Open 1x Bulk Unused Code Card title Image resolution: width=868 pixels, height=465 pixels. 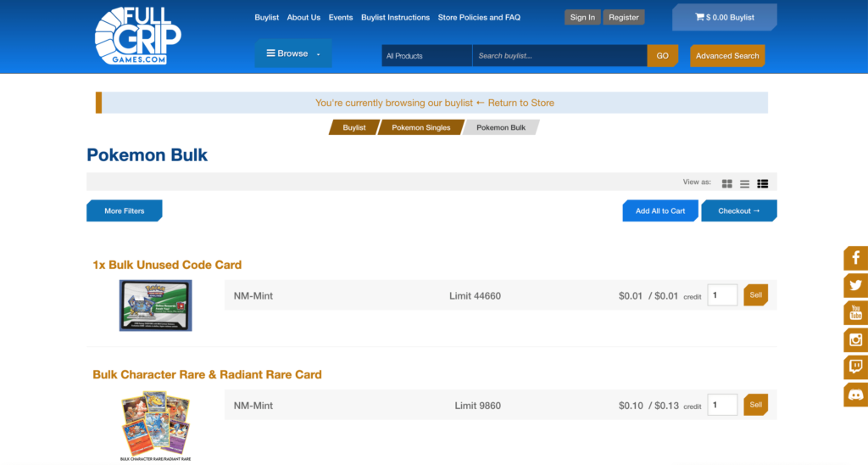(x=167, y=265)
